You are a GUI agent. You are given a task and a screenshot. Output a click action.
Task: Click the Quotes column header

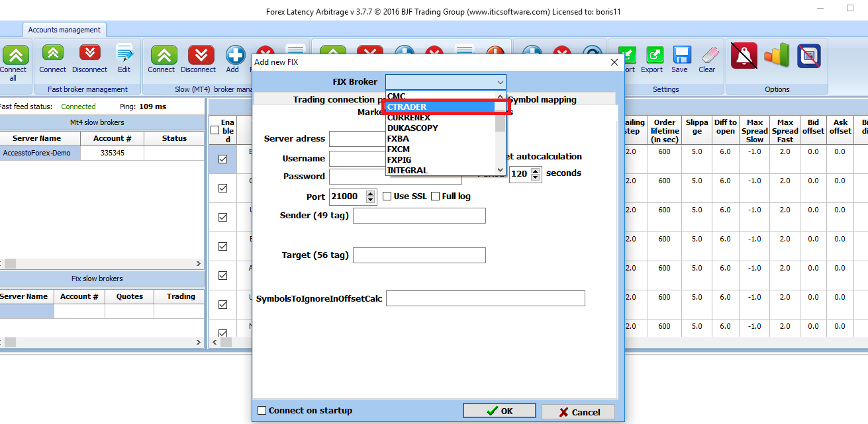click(129, 296)
